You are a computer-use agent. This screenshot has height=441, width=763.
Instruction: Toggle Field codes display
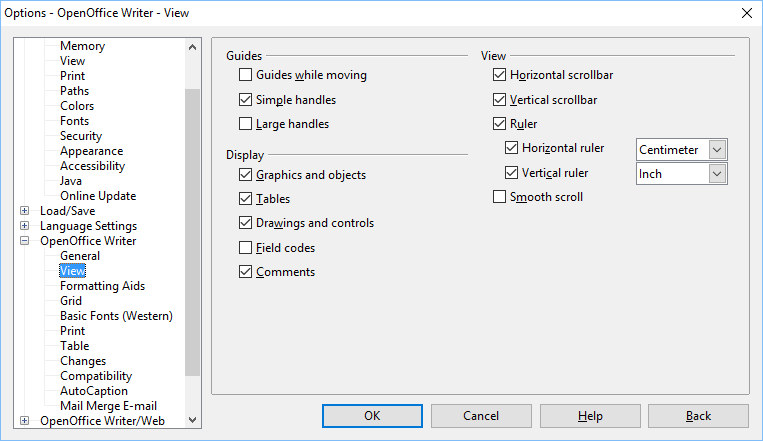(x=246, y=248)
